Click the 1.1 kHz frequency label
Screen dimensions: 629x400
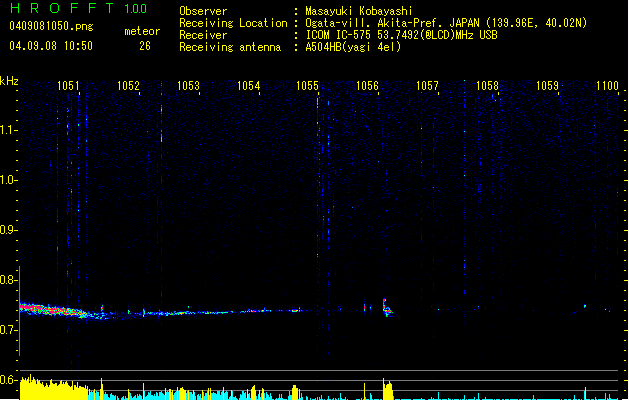[9, 130]
